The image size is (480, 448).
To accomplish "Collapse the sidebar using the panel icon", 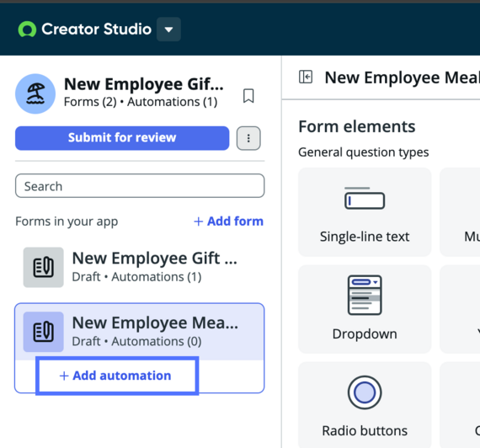I will (306, 77).
